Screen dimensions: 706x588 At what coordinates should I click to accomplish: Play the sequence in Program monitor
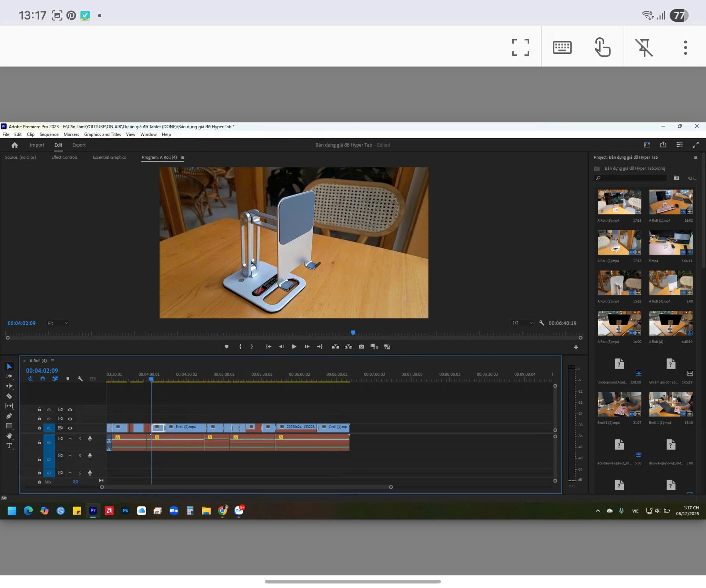pos(294,347)
